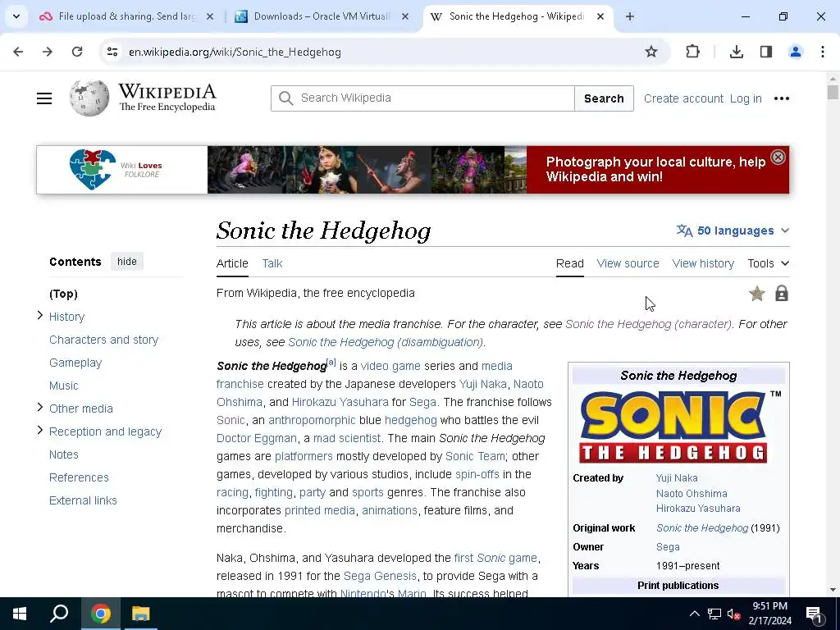This screenshot has width=840, height=630.
Task: Bookmark this page with the star icon
Action: [x=651, y=52]
